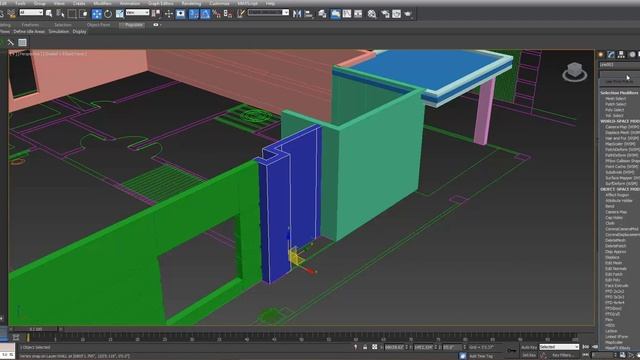Activate the Select Object tool
Image resolution: width=640 pixels, height=360 pixels.
point(49,14)
